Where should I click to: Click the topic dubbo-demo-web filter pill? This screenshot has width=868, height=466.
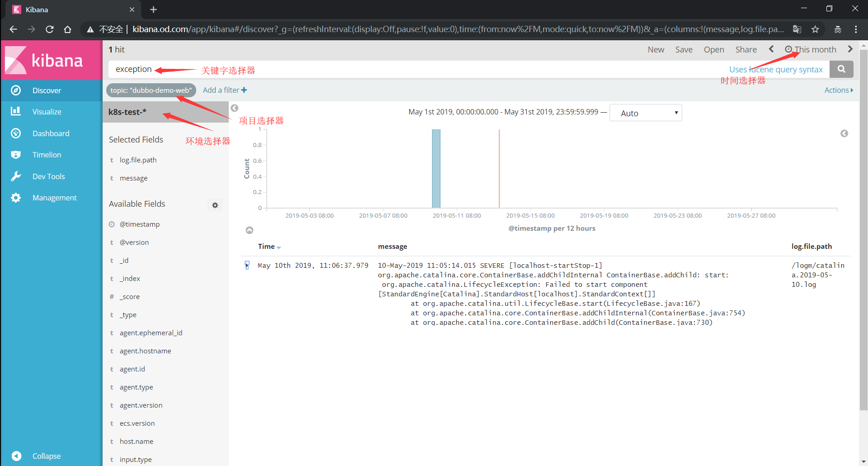[151, 90]
